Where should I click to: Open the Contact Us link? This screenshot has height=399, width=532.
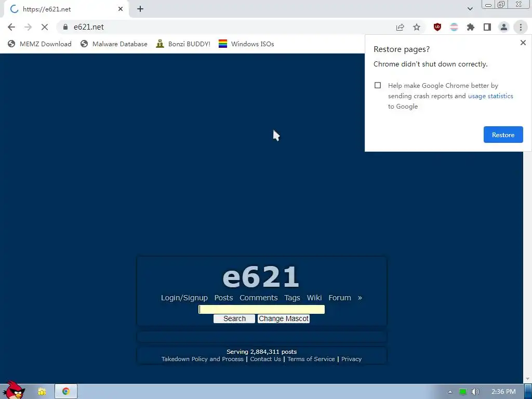click(x=265, y=359)
